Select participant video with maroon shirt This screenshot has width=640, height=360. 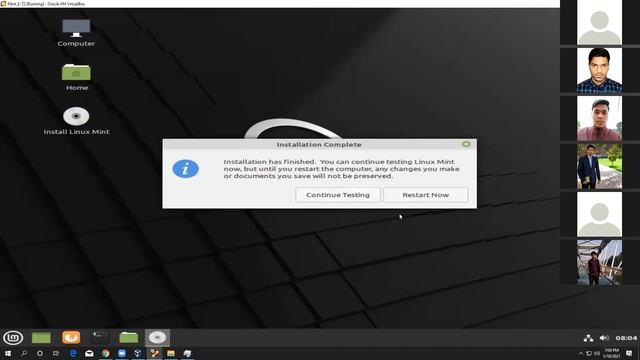pos(599,118)
